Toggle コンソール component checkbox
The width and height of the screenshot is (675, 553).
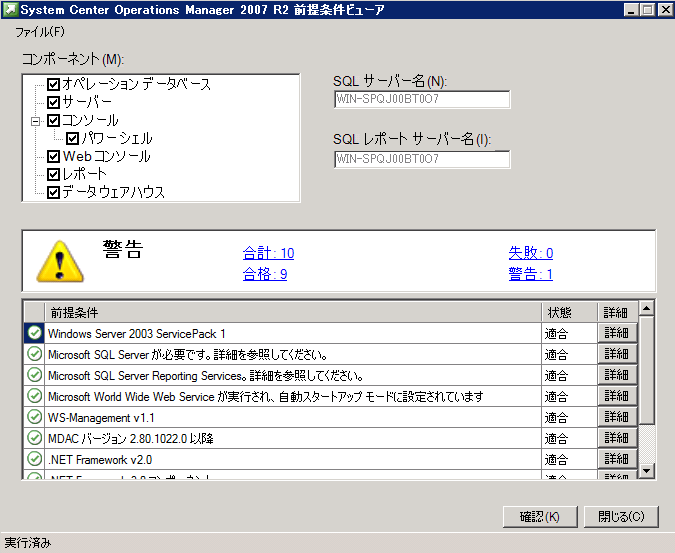click(53, 120)
